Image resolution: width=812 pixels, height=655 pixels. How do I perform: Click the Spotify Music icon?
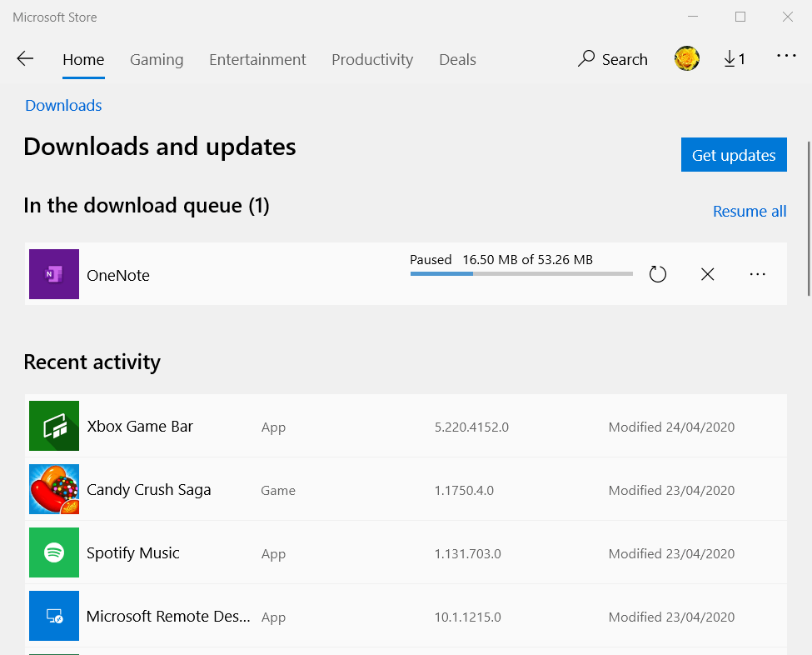[54, 552]
